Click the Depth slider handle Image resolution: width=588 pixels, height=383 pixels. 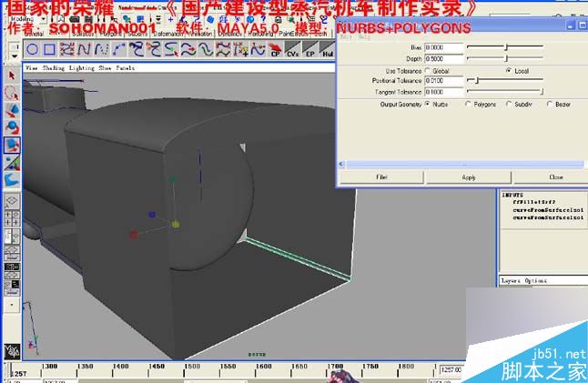click(506, 58)
